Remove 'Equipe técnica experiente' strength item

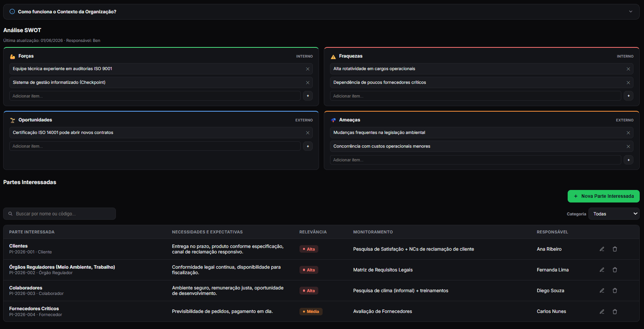(x=308, y=69)
